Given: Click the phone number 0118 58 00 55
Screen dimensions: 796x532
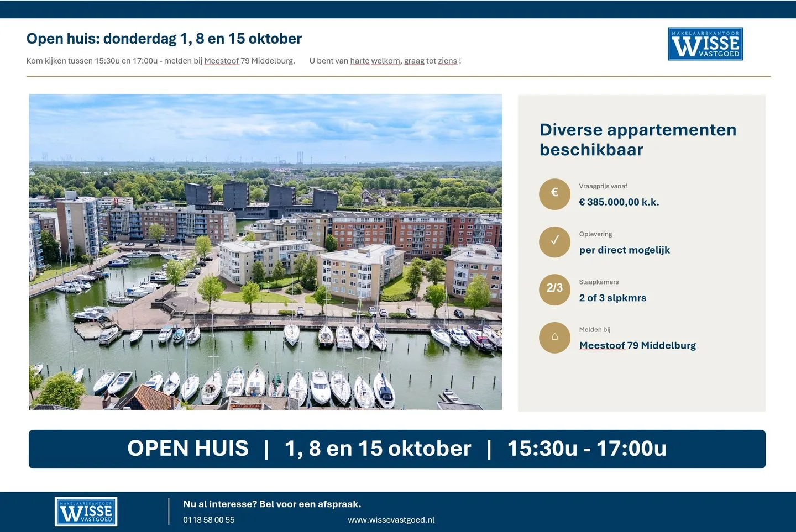Looking at the screenshot, I should point(209,520).
